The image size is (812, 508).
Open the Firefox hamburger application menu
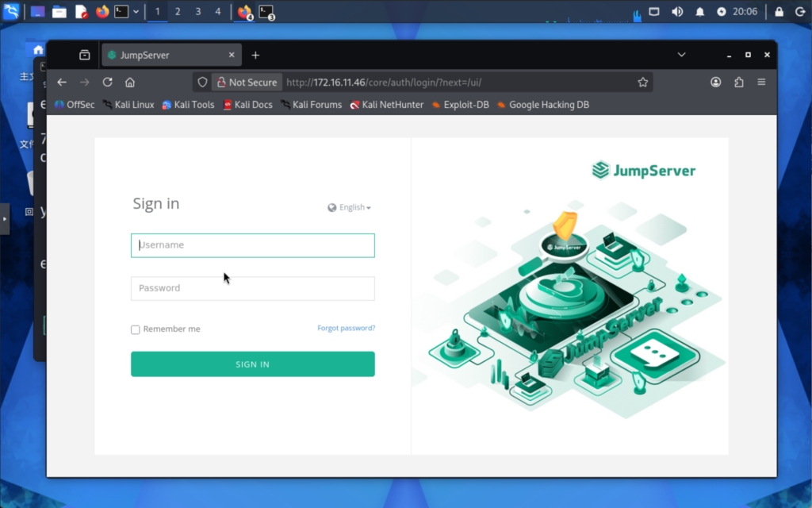761,83
